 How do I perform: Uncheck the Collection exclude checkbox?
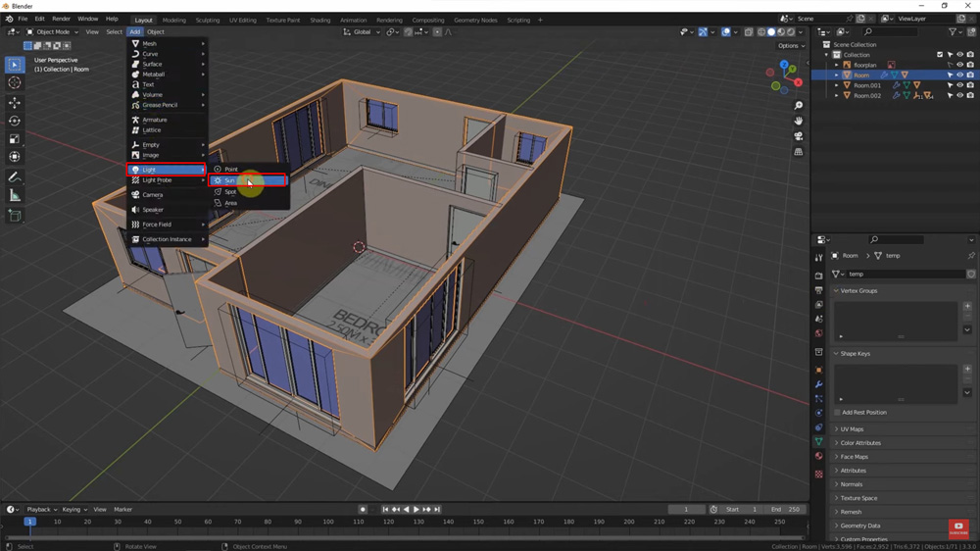pyautogui.click(x=940, y=55)
